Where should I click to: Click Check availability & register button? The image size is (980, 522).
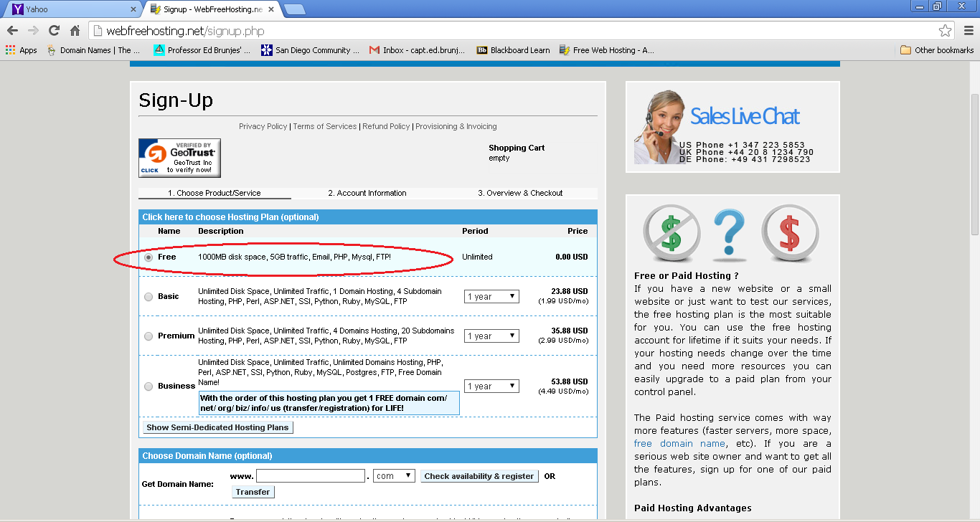coord(479,476)
